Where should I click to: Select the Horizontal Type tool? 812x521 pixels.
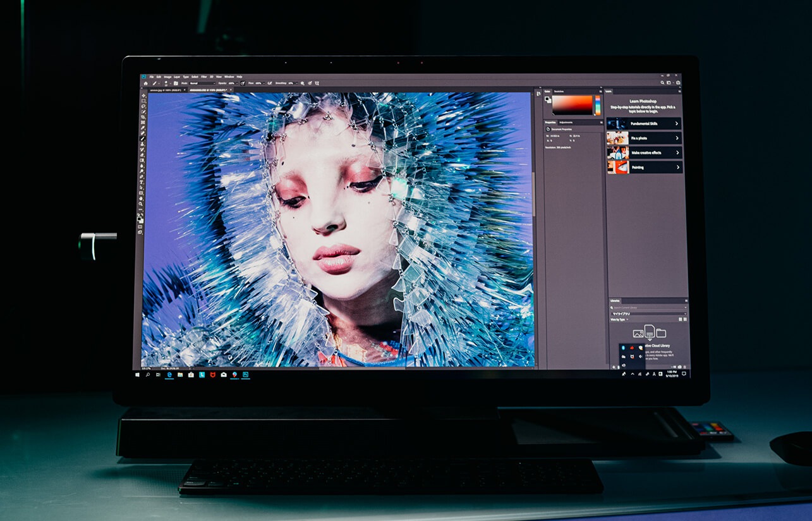coord(143,181)
